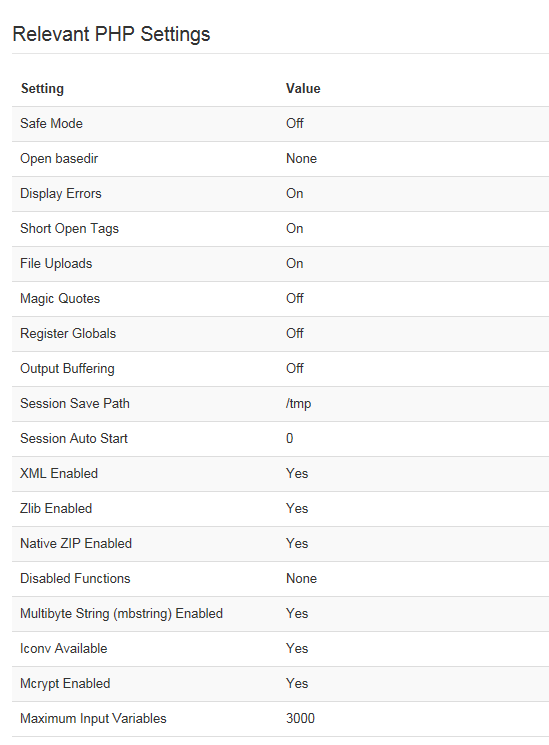Click the Short Open Tags label
The width and height of the screenshot is (549, 745).
point(69,229)
